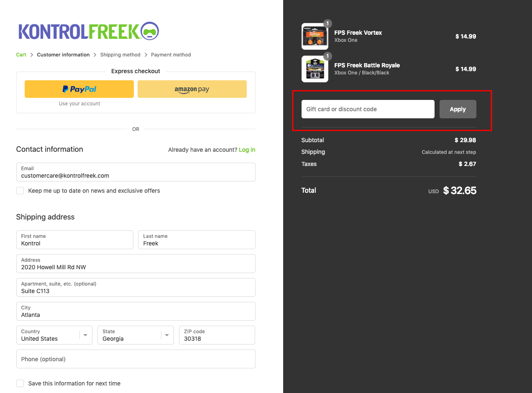Select Shipping method breadcrumb step
Screen dimensions: 532x393
tap(120, 55)
